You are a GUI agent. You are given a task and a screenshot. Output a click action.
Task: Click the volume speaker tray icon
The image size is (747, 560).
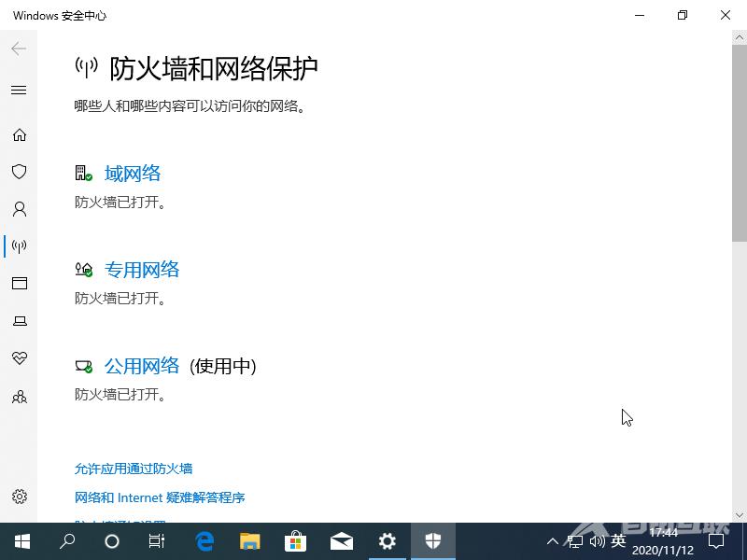tap(597, 541)
